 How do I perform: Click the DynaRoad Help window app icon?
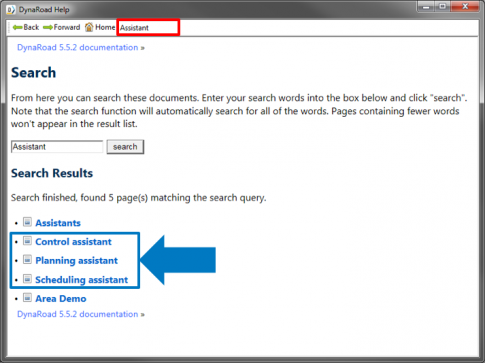(x=11, y=10)
